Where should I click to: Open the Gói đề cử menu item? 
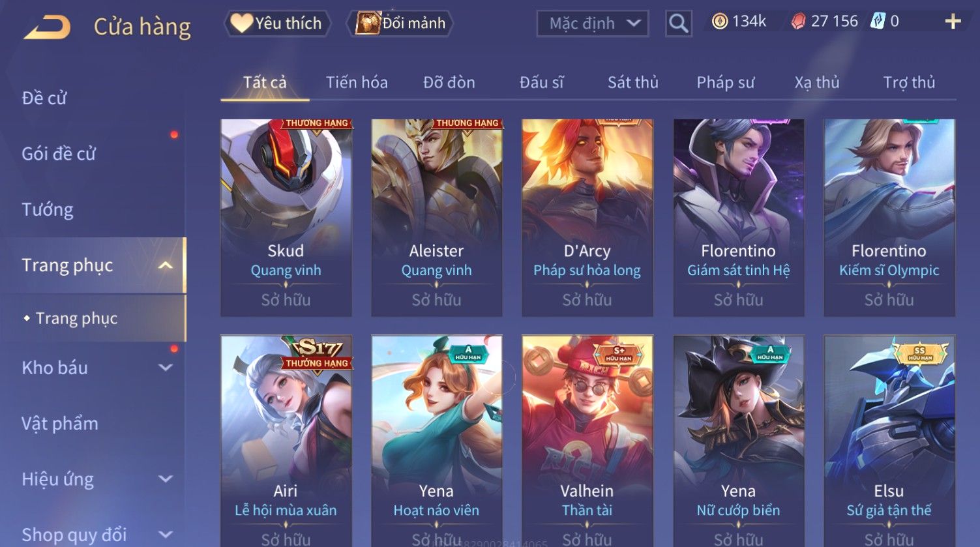click(x=59, y=154)
